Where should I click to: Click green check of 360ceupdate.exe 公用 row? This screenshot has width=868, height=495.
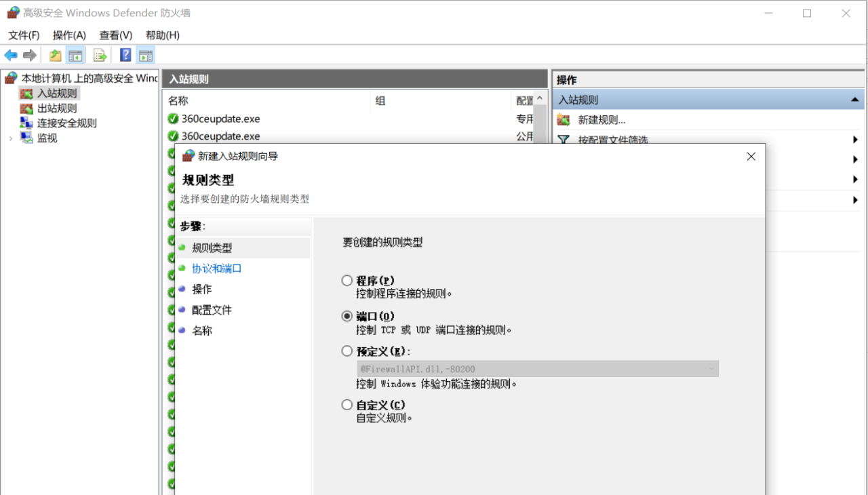point(173,136)
